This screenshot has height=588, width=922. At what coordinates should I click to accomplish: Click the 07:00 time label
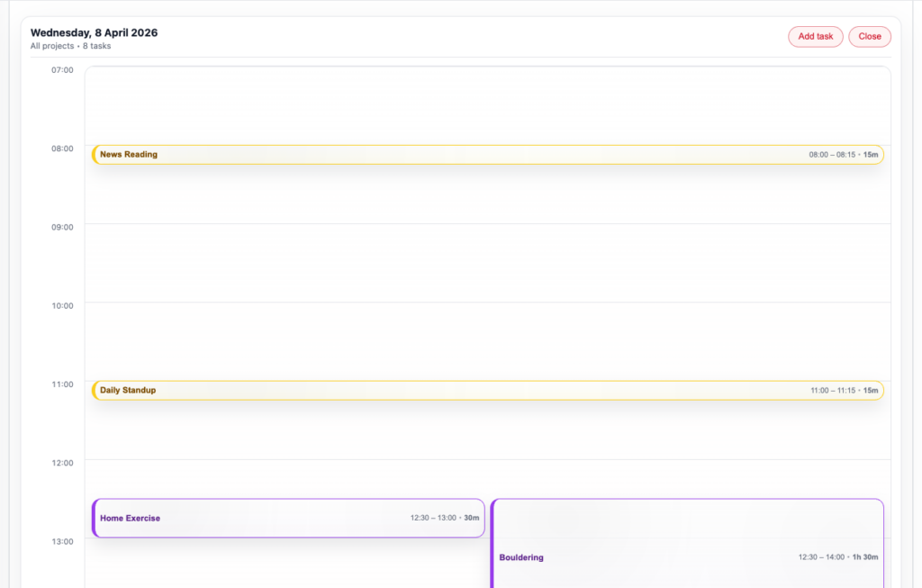tap(62, 70)
